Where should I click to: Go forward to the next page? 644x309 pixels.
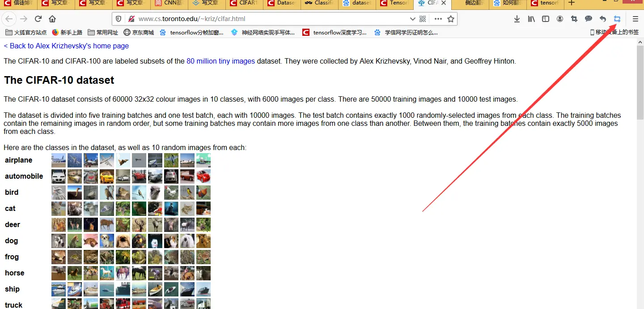pos(24,19)
